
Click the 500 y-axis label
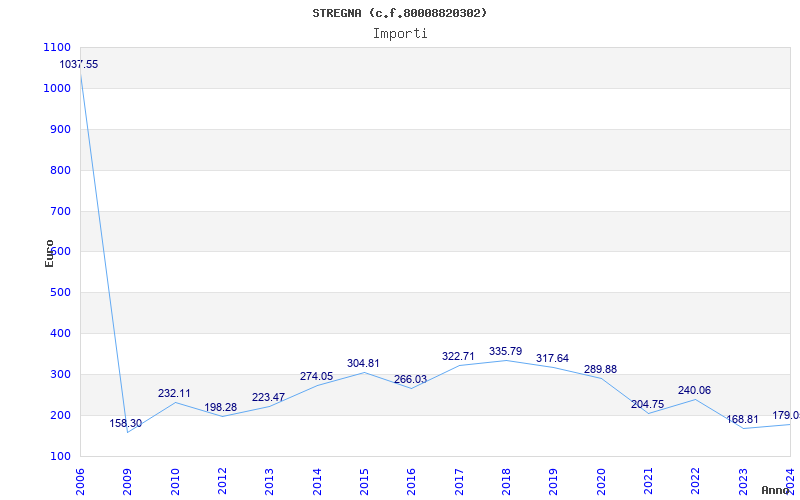(x=60, y=293)
